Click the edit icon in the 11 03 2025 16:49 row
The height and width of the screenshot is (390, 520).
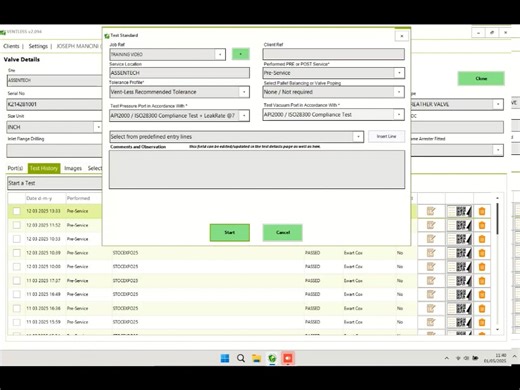431,294
